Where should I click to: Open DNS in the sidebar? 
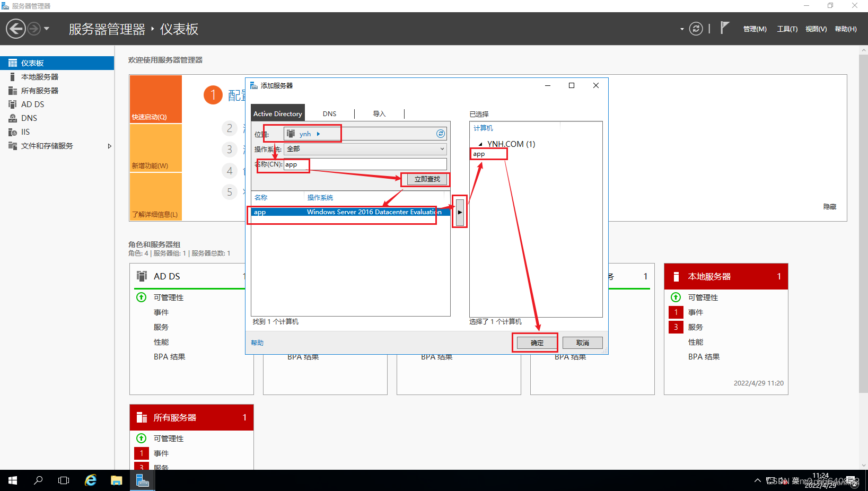tap(57, 118)
